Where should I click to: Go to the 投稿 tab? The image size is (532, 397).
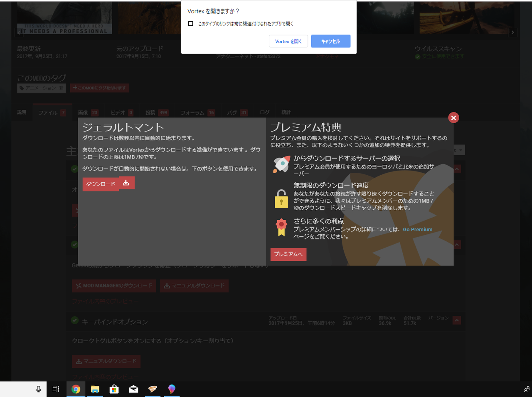click(157, 112)
